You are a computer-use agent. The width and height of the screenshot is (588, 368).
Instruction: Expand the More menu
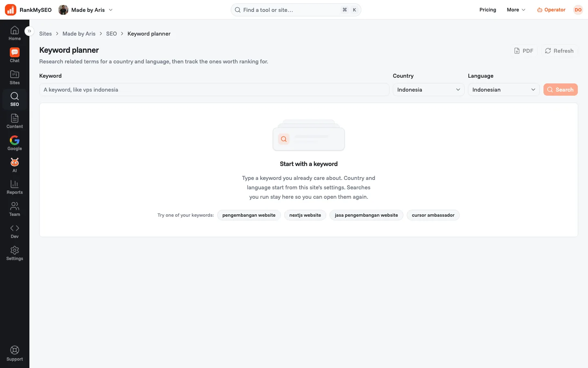pos(516,10)
